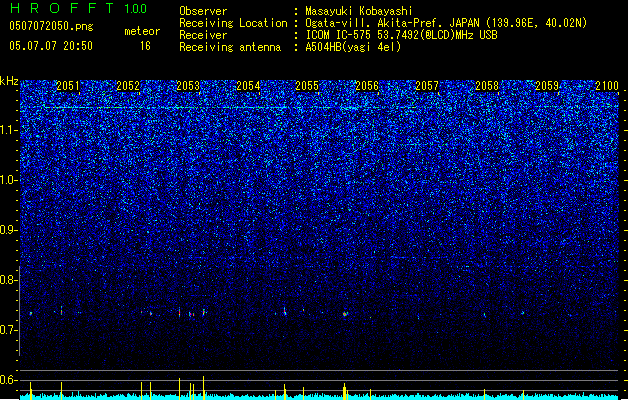Click the 0.9 kHz frequency axis label
This screenshot has width=629, height=400.
[x=8, y=230]
